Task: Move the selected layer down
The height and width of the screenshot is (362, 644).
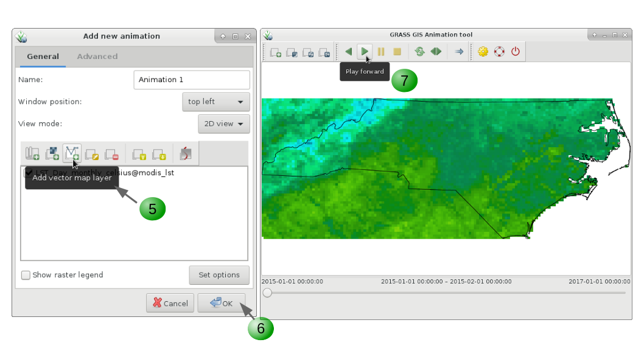Action: tap(159, 155)
